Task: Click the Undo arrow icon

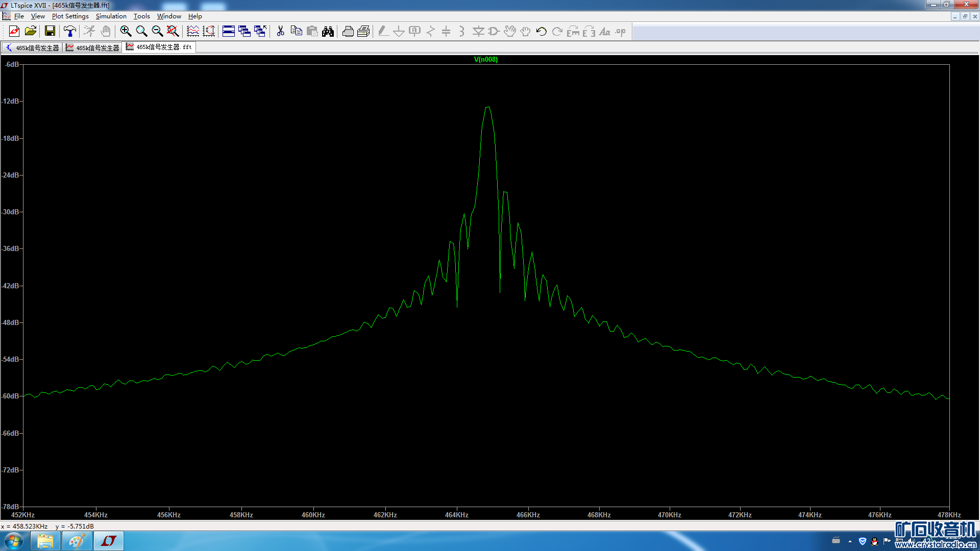Action: (x=542, y=32)
